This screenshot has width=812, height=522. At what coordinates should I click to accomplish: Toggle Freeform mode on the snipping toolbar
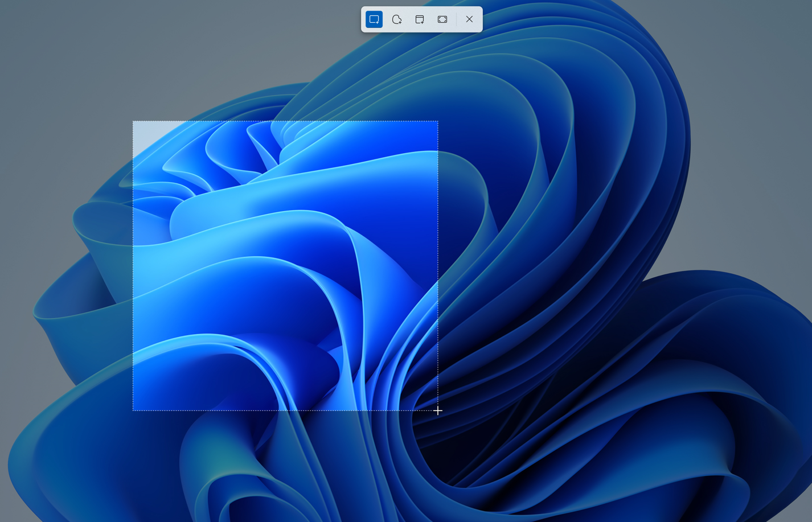click(397, 19)
